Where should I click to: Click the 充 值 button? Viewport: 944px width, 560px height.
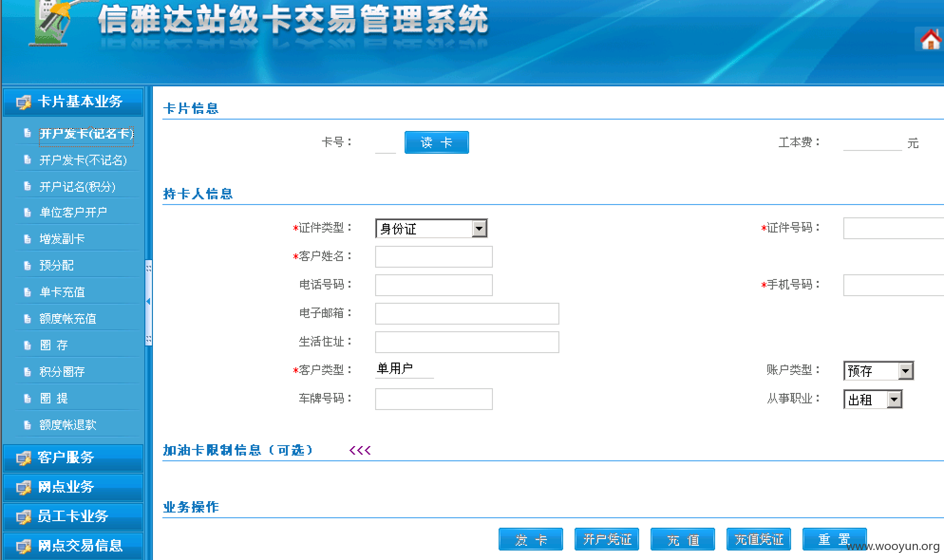click(x=683, y=539)
